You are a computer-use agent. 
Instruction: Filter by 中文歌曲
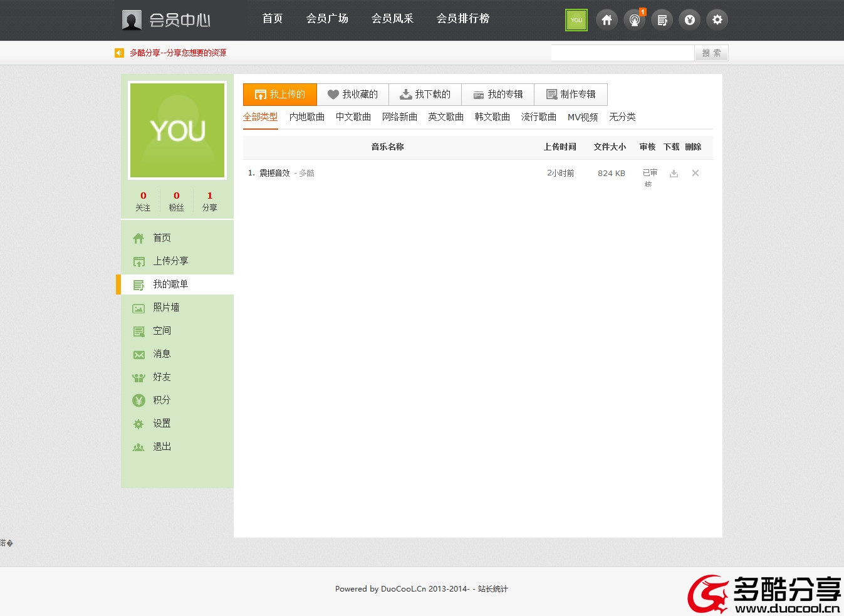point(353,117)
